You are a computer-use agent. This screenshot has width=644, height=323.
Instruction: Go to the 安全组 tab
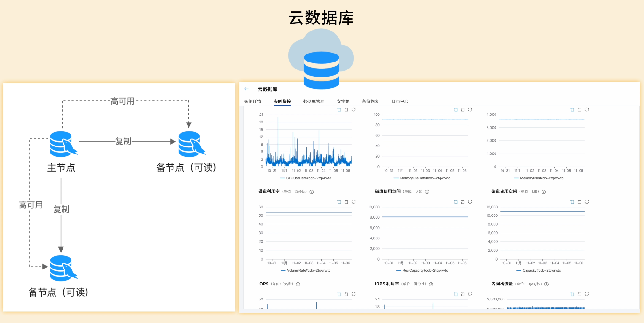click(x=343, y=101)
